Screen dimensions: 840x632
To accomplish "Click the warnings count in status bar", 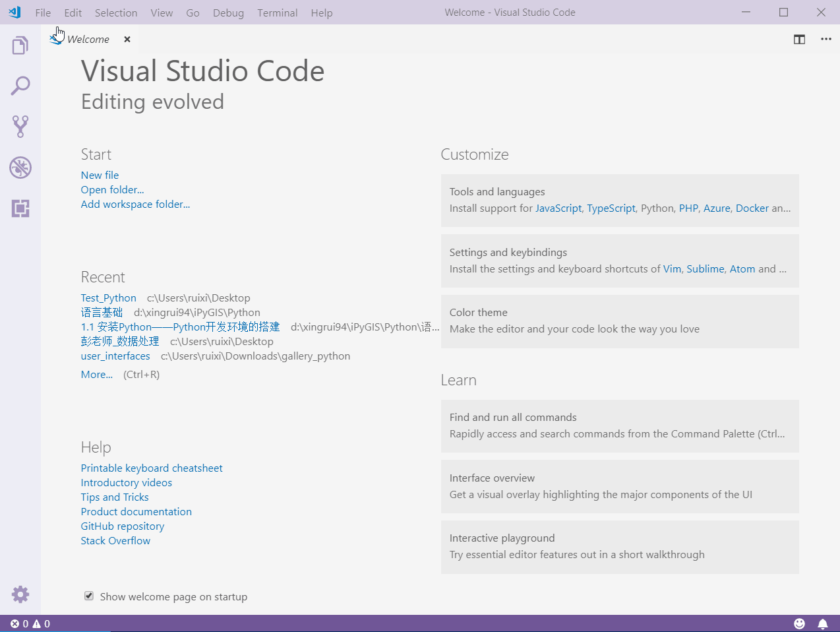I will tap(42, 624).
